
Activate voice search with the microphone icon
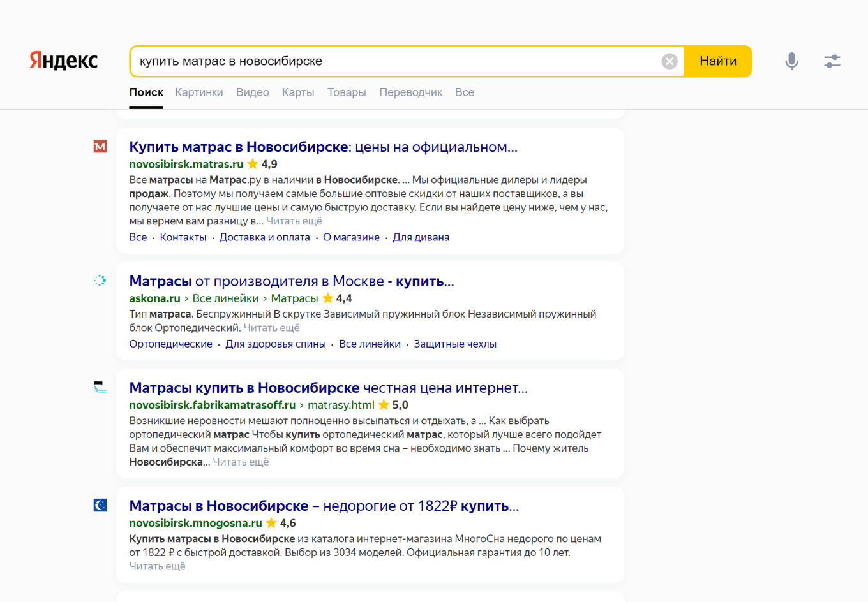791,61
